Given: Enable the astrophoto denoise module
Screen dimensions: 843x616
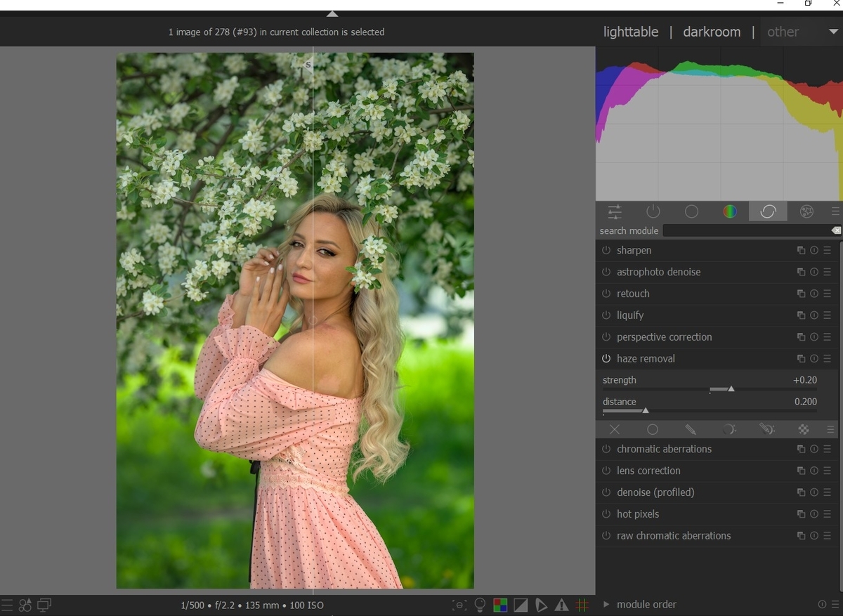Looking at the screenshot, I should coord(606,273).
